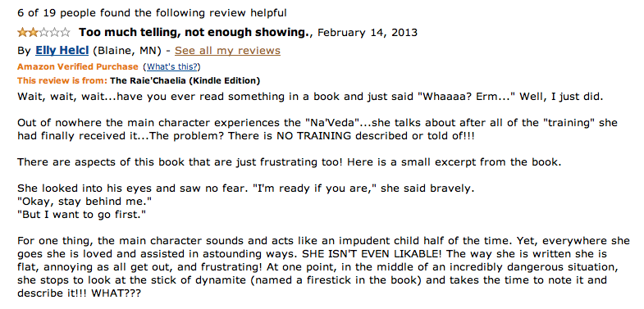Click the February 14, 2013 review date
The height and width of the screenshot is (309, 644).
pyautogui.click(x=368, y=32)
